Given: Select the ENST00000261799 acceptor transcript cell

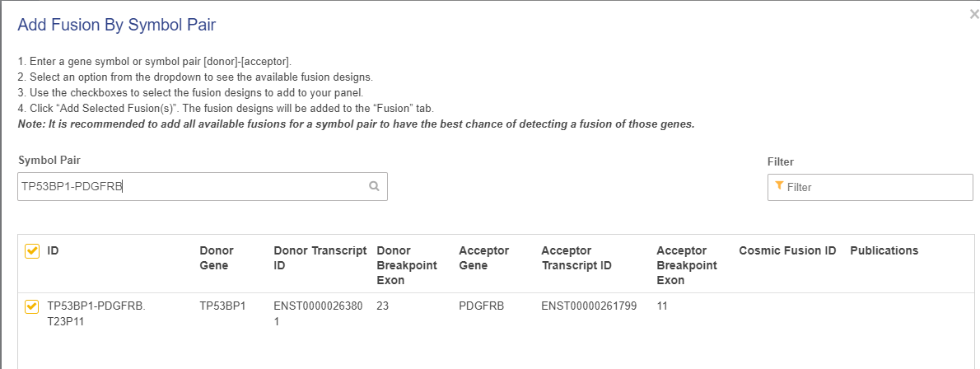Looking at the screenshot, I should [x=588, y=306].
